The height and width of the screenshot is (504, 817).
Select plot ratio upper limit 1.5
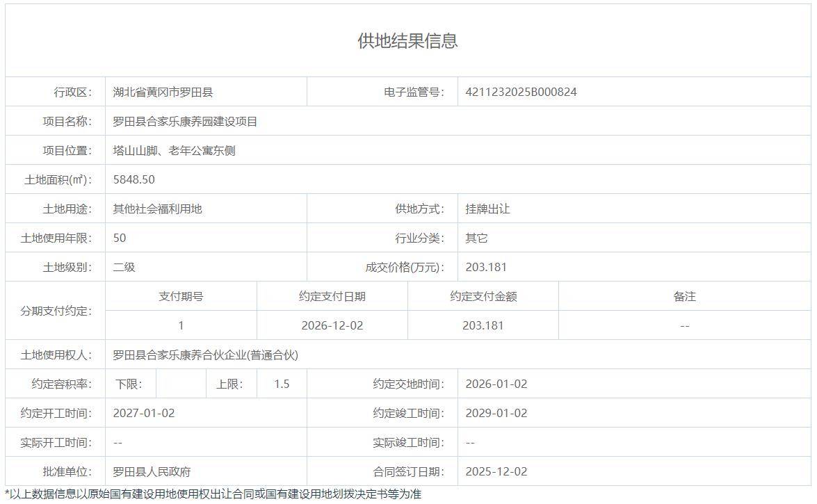coord(282,384)
